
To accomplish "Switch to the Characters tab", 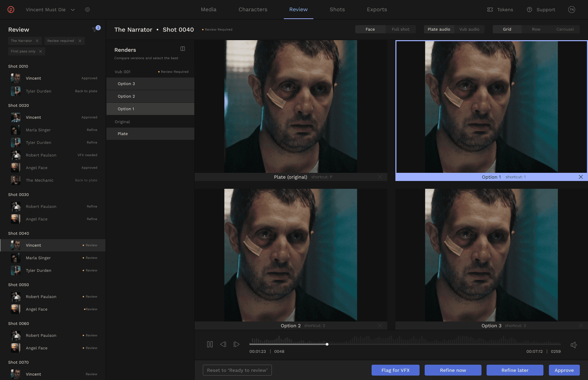I will point(253,10).
